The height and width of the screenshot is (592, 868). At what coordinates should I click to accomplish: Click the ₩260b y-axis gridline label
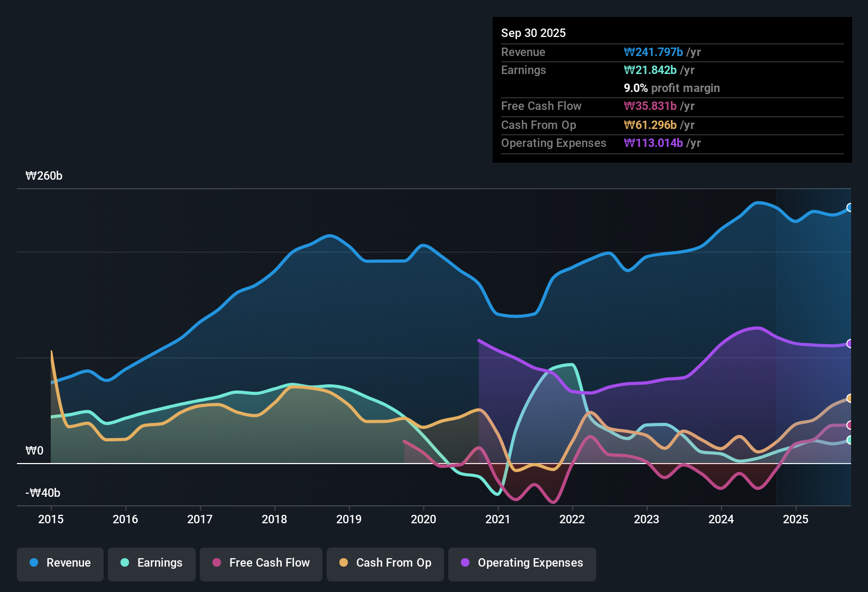44,176
